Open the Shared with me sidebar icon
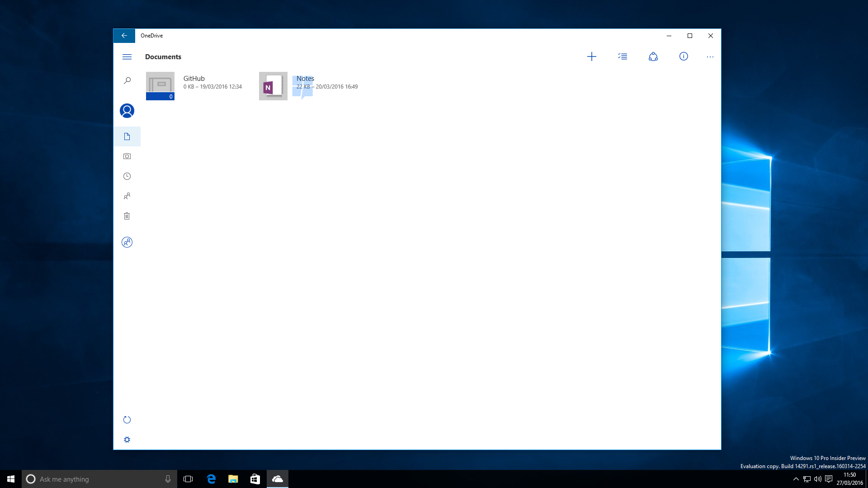The width and height of the screenshot is (868, 488). tap(127, 196)
